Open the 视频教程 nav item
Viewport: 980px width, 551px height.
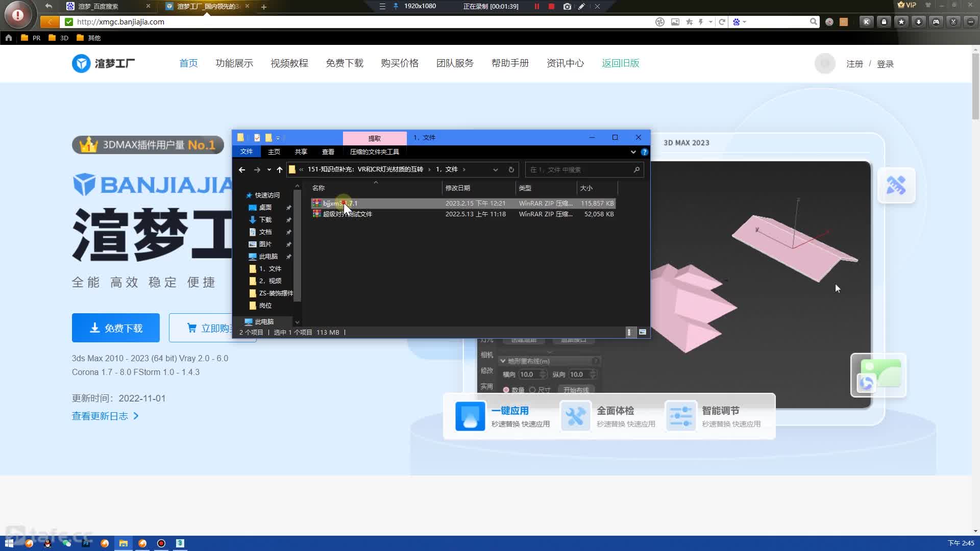[289, 63]
